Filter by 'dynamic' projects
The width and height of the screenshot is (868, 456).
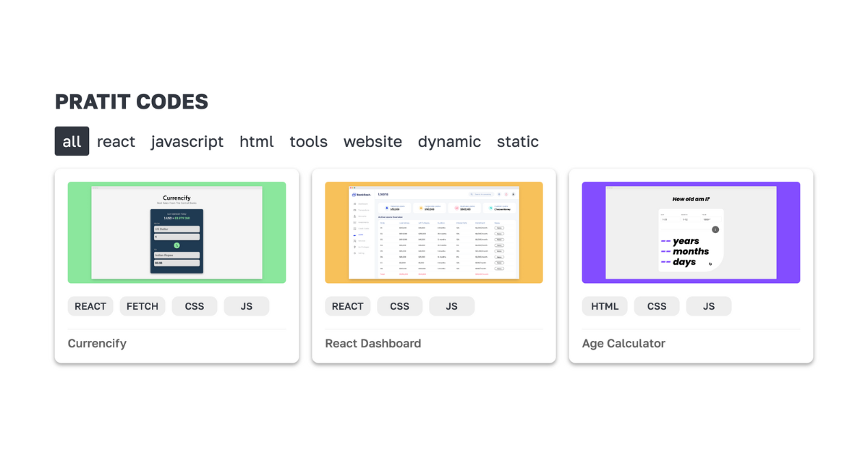(x=449, y=141)
